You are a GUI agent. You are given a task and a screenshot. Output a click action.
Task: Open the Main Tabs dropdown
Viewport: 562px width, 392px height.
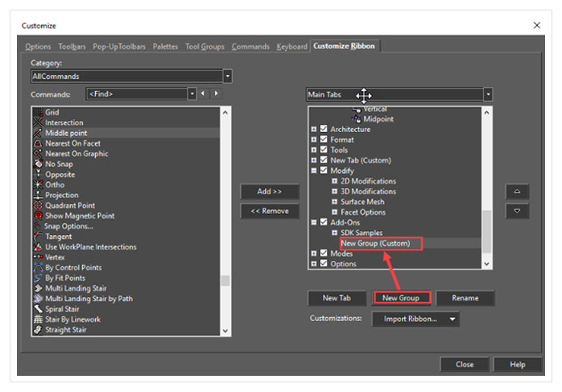488,95
